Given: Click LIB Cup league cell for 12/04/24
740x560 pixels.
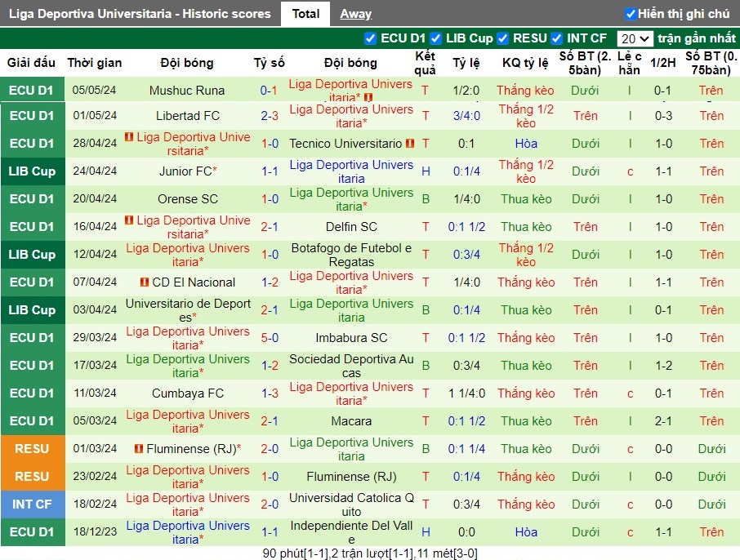Looking at the screenshot, I should tap(32, 255).
